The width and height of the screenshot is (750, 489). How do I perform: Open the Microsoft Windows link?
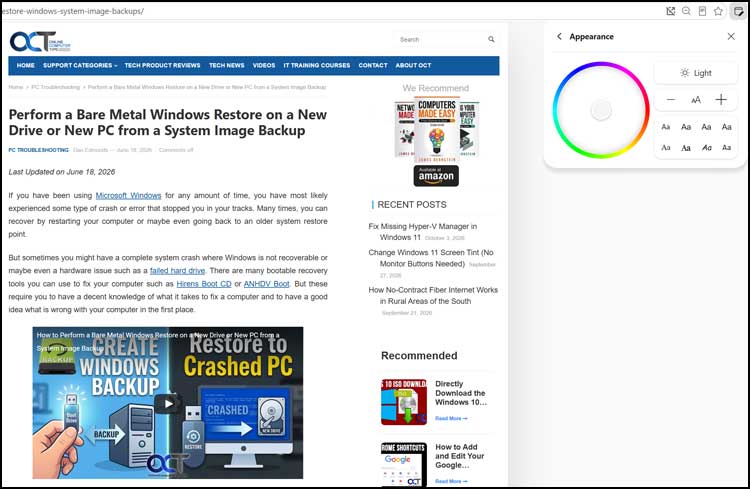pyautogui.click(x=128, y=195)
